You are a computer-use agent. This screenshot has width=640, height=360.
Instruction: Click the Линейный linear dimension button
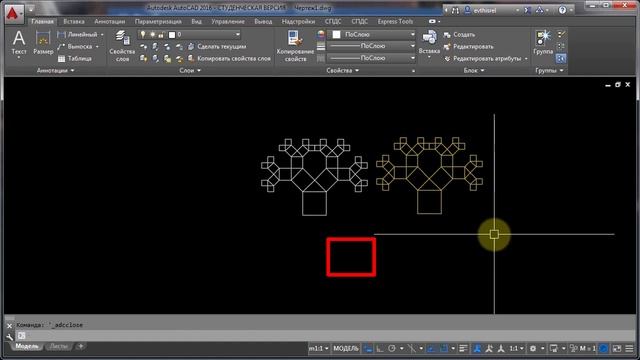pos(78,35)
